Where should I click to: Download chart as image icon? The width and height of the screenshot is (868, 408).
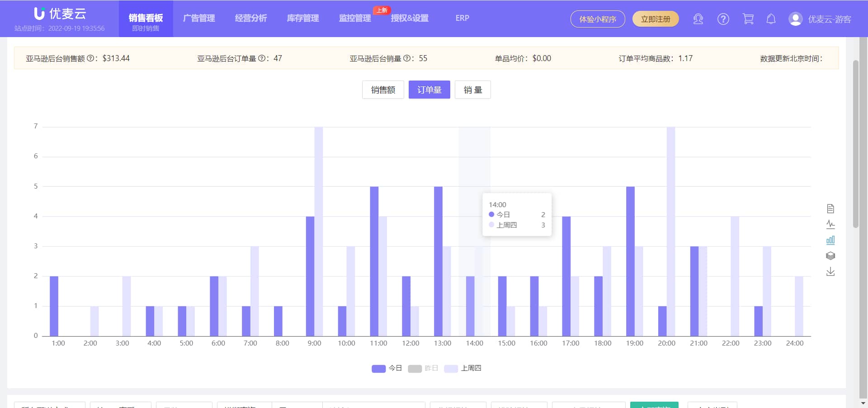[830, 271]
